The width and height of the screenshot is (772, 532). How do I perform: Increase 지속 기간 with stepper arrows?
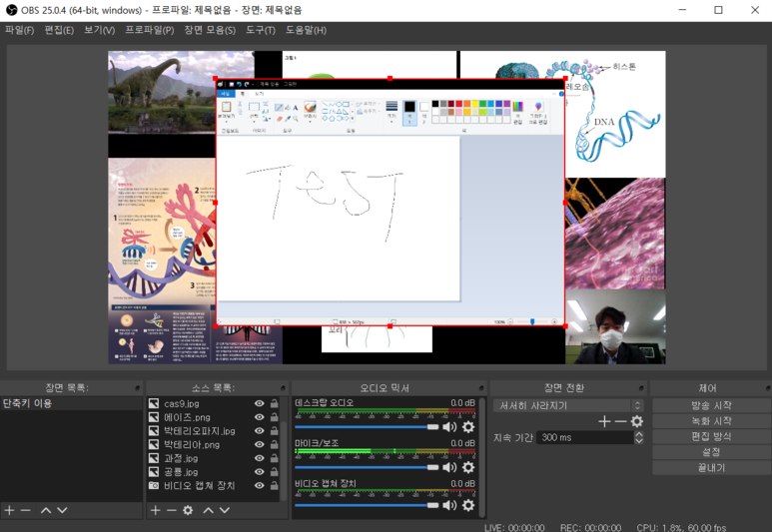click(x=639, y=434)
